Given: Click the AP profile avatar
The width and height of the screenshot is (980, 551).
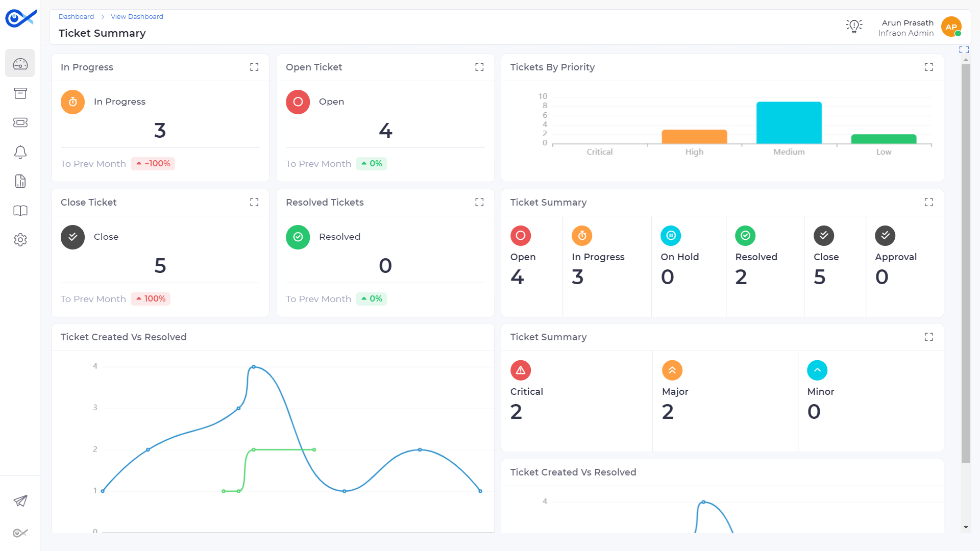Looking at the screenshot, I should [x=951, y=27].
